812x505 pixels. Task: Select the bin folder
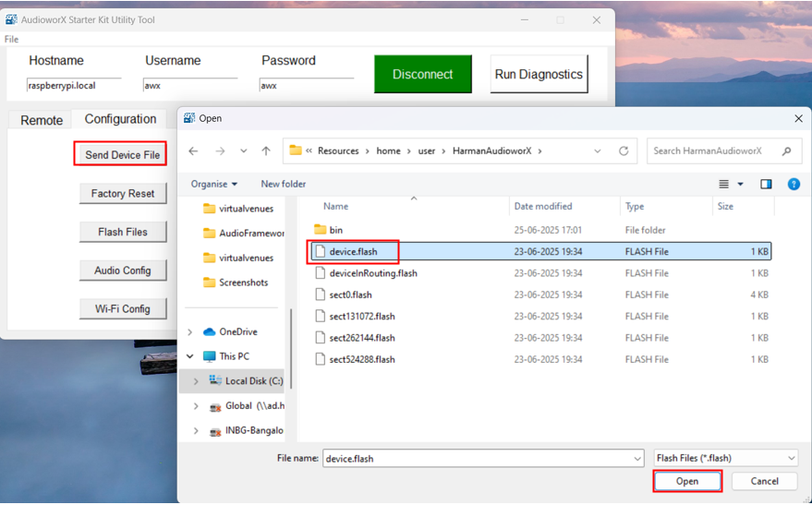(x=541, y=230)
